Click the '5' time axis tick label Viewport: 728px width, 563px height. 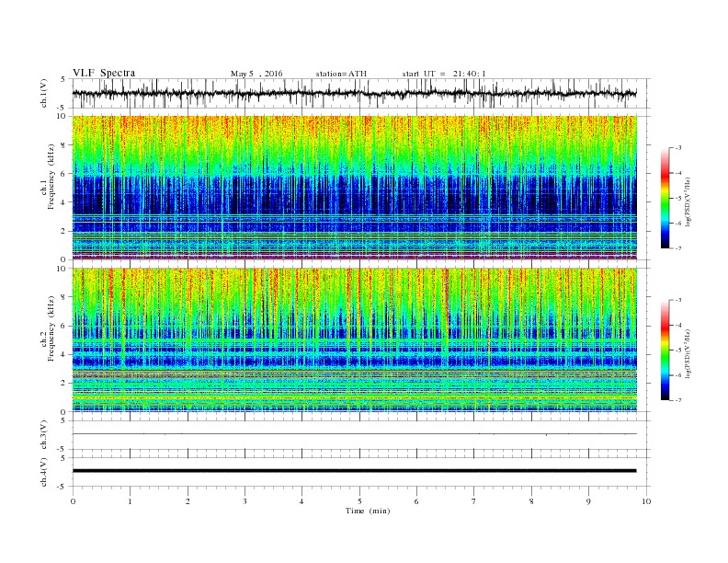359,501
